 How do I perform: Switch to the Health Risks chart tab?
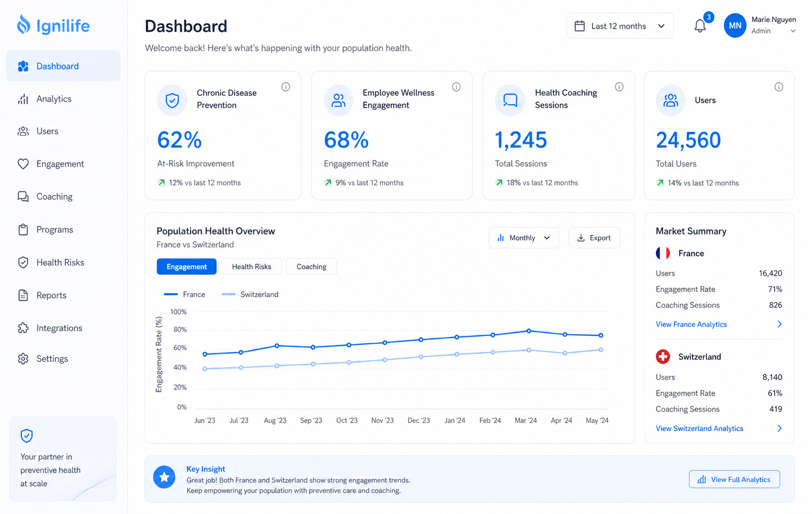point(251,267)
